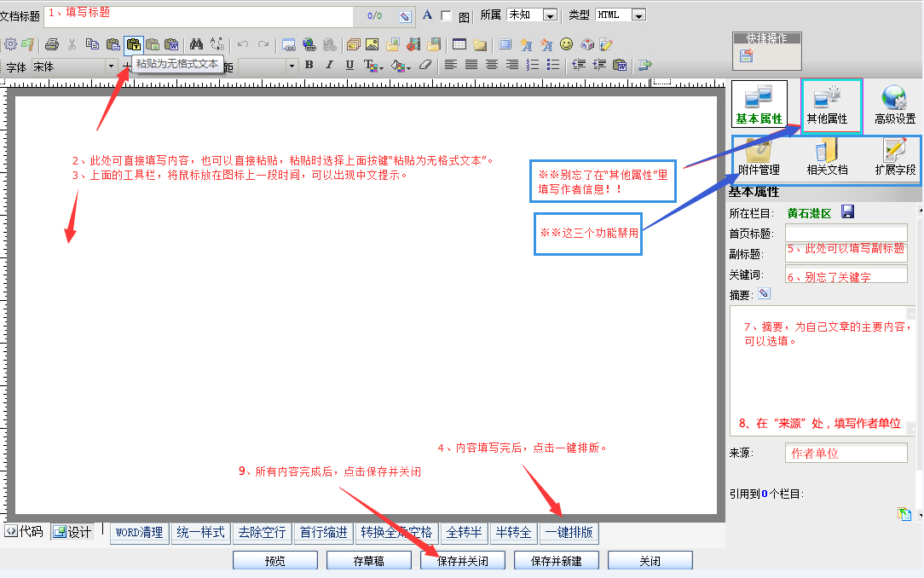
Task: Click the print icon in the toolbar
Action: click(x=52, y=44)
